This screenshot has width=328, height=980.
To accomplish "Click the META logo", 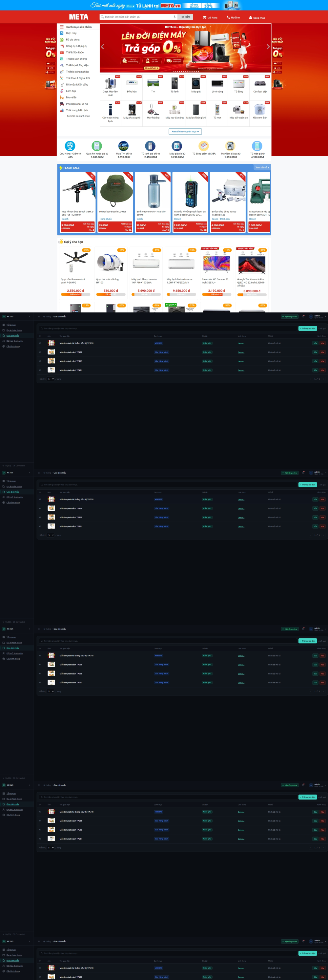I will tap(78, 17).
